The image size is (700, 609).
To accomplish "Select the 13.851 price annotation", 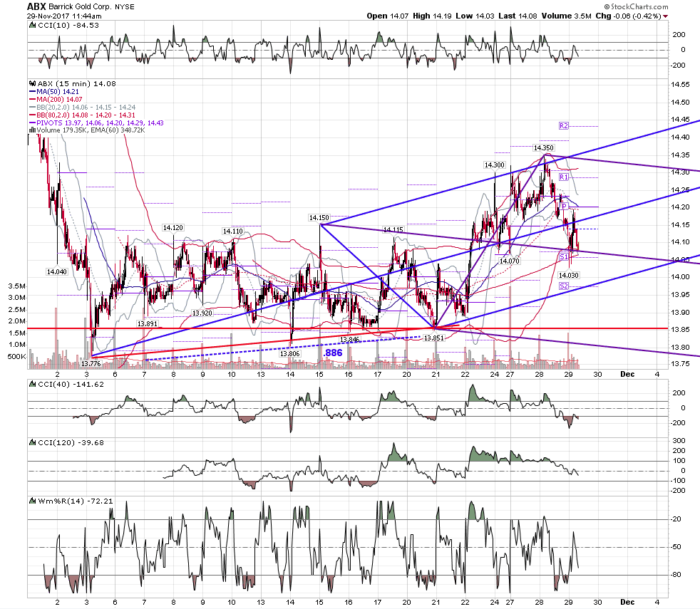I will 434,338.
